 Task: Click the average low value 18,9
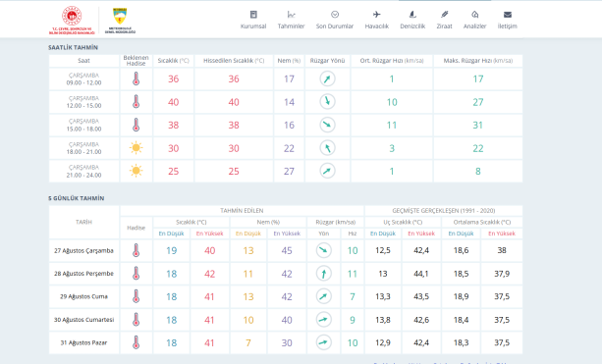coord(462,296)
